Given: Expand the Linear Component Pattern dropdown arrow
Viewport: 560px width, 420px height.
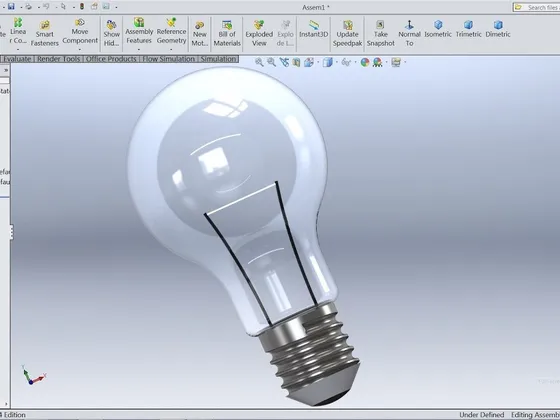Looking at the screenshot, I should tap(18, 49).
